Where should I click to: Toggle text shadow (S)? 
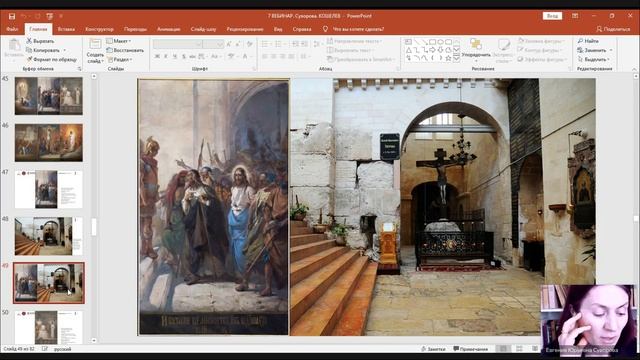point(184,56)
